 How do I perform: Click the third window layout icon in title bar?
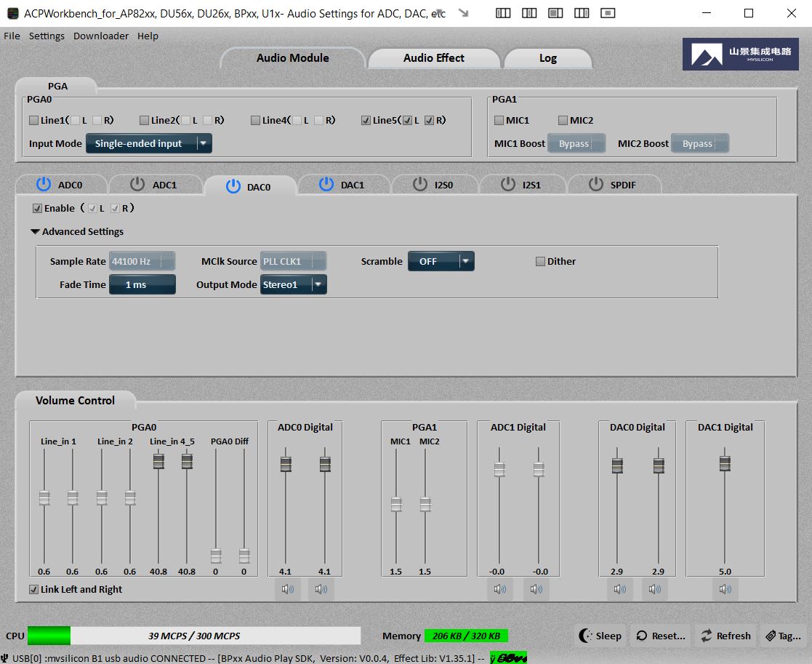(x=555, y=13)
